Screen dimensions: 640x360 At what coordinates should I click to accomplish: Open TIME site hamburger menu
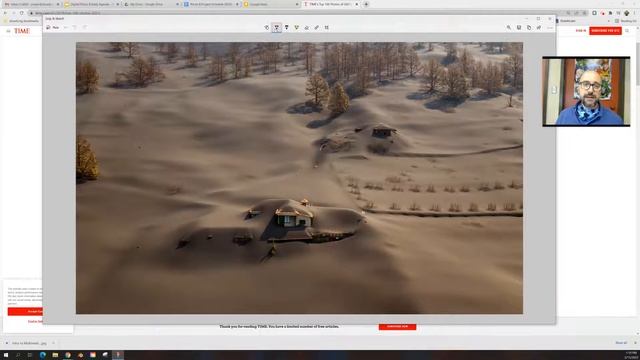tap(8, 31)
